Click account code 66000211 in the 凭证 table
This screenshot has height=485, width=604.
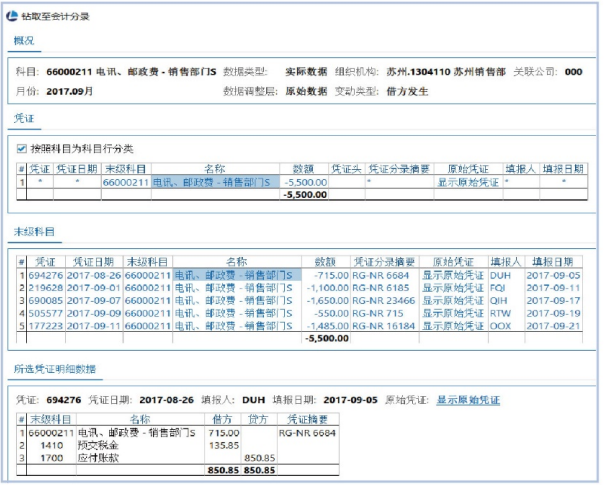coord(125,183)
